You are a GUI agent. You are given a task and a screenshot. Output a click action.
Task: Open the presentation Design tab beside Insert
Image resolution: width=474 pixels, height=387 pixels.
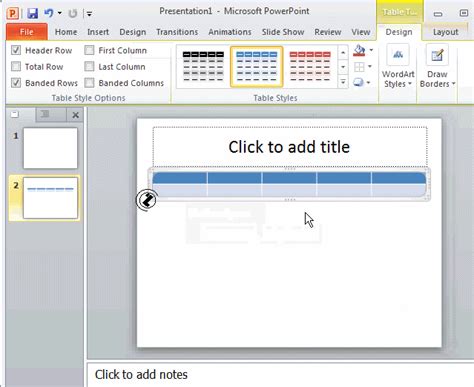[x=133, y=32]
